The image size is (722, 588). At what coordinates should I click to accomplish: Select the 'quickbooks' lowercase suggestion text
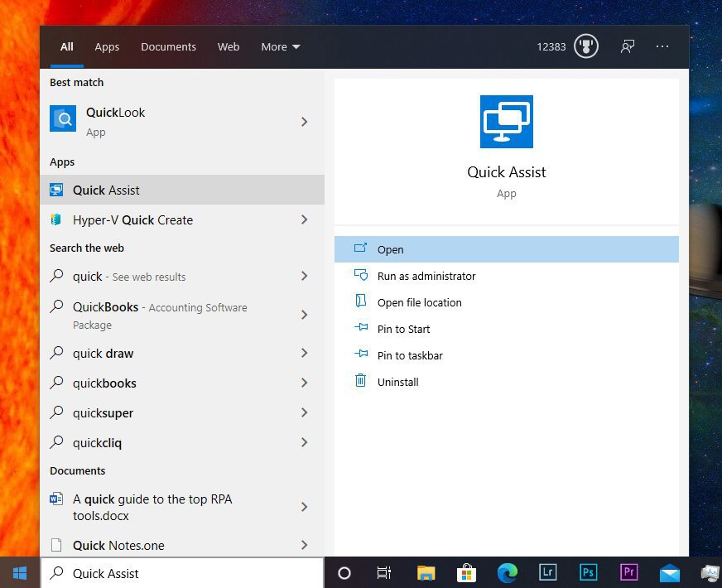(104, 383)
